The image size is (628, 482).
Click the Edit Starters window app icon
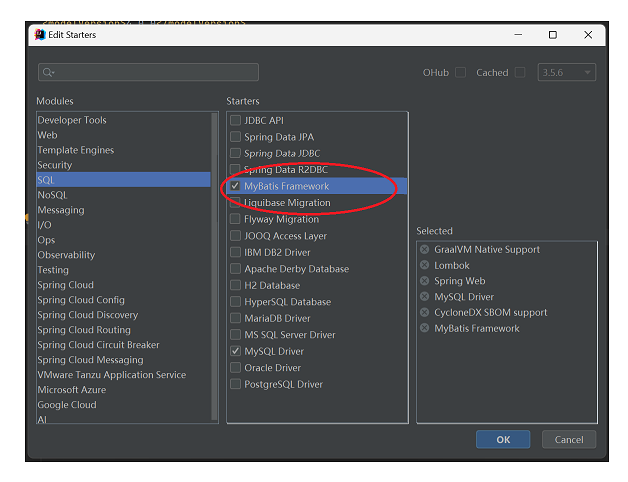click(x=40, y=35)
